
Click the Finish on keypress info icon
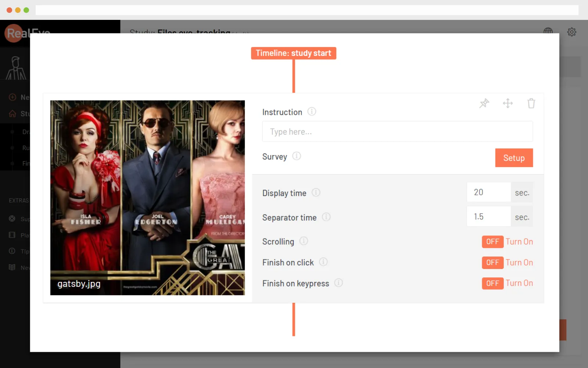click(338, 283)
